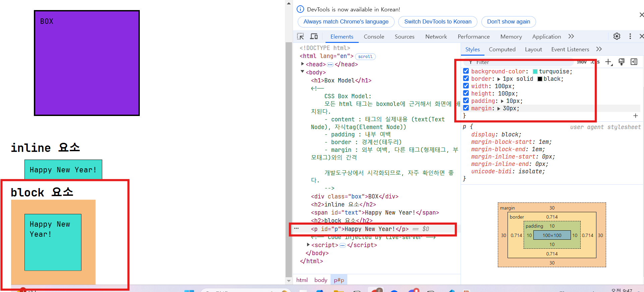Open the Sources tab
This screenshot has width=644, height=292.
click(x=405, y=37)
